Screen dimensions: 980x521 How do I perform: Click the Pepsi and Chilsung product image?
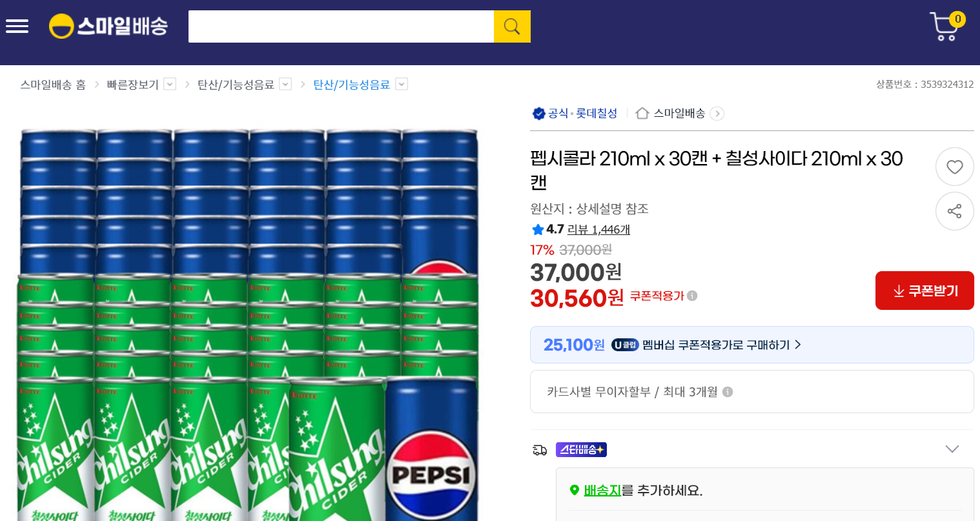(x=249, y=323)
